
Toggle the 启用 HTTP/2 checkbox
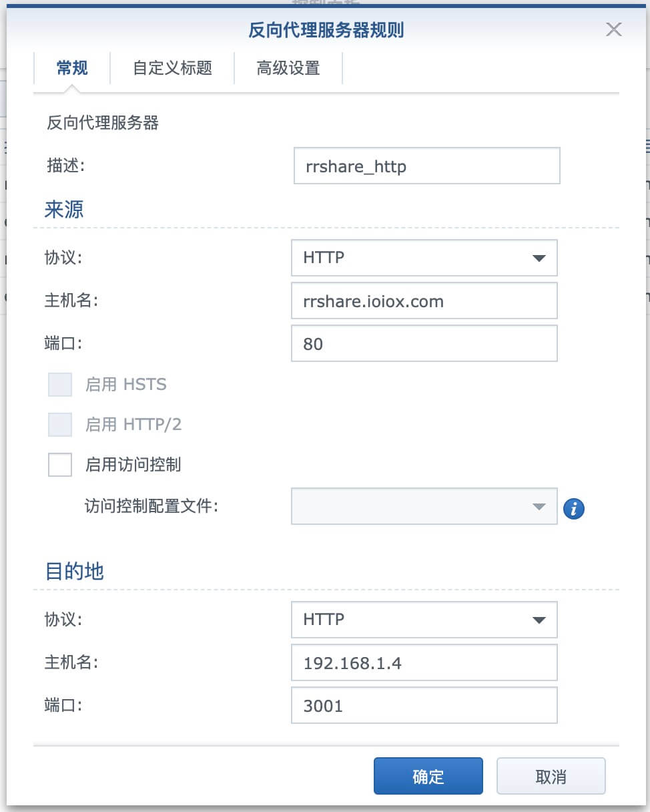60,425
